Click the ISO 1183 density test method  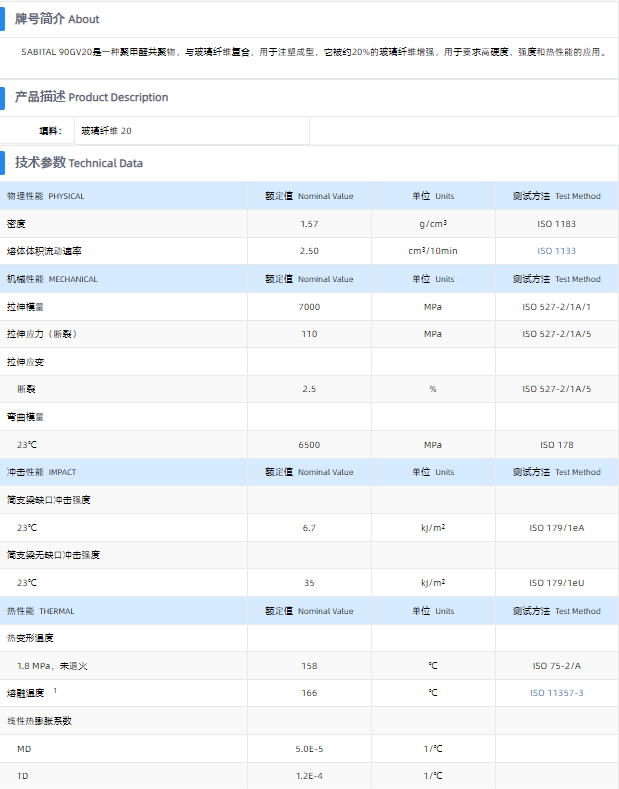pos(556,224)
